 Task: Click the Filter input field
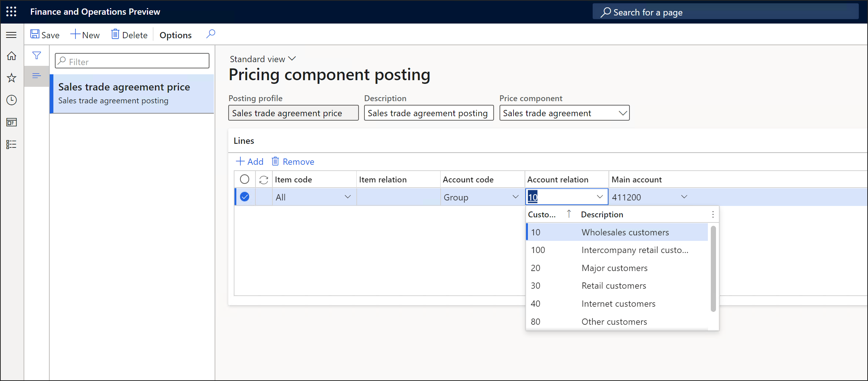(x=132, y=61)
